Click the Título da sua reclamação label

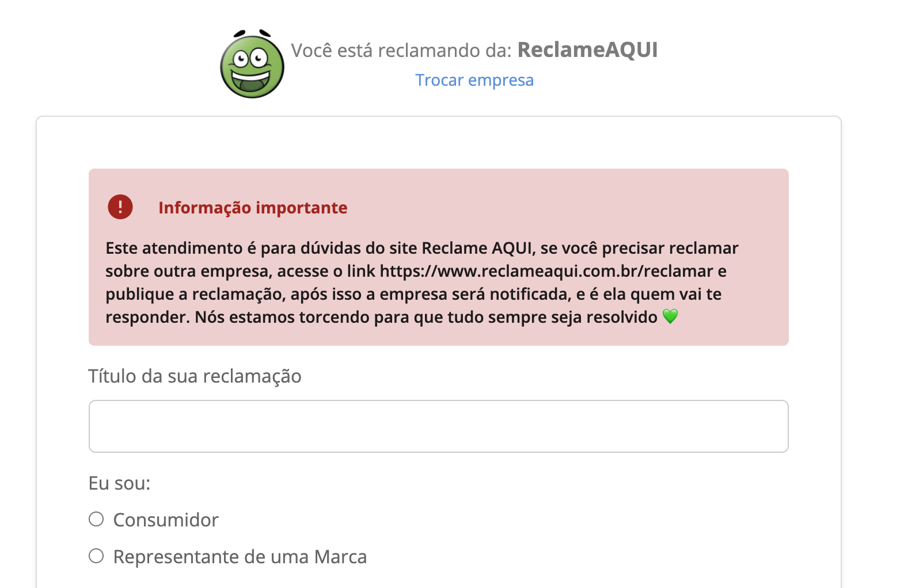(195, 376)
